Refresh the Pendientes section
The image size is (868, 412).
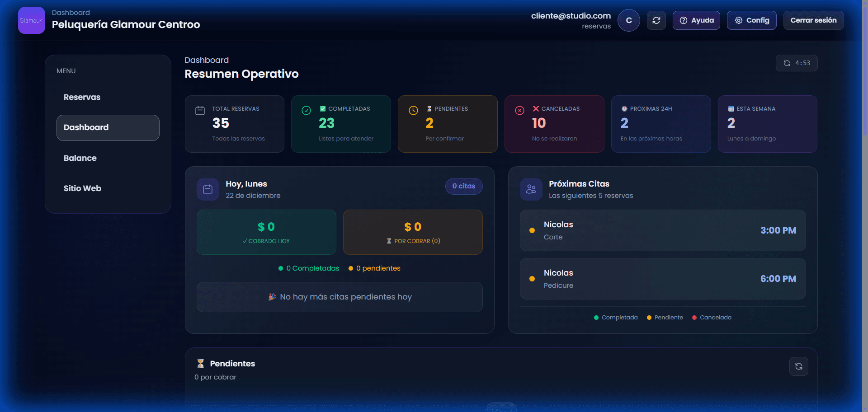[798, 366]
